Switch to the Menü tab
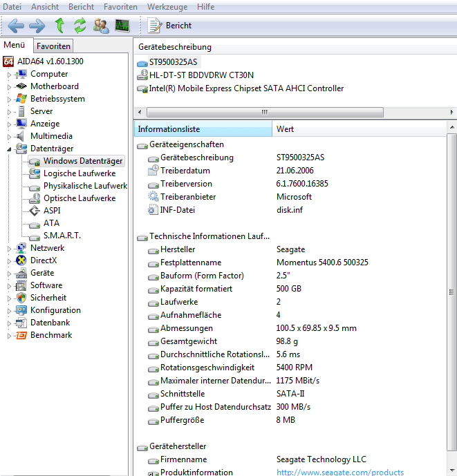The width and height of the screenshot is (457, 476). [x=15, y=45]
